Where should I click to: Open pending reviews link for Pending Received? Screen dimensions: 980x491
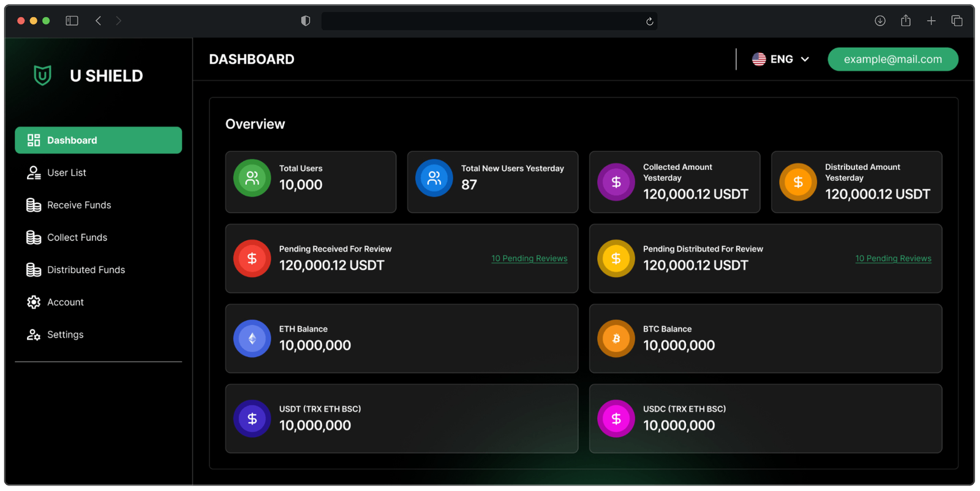pos(529,259)
